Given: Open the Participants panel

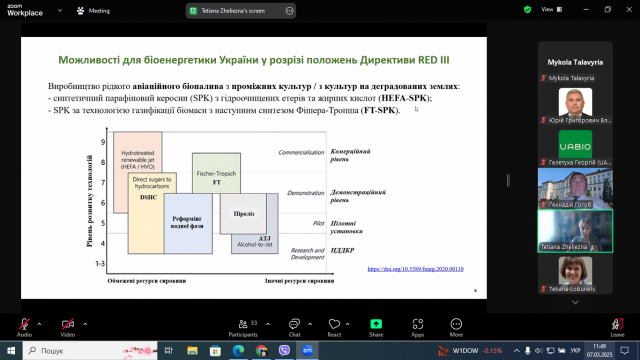Looking at the screenshot, I should click(243, 328).
